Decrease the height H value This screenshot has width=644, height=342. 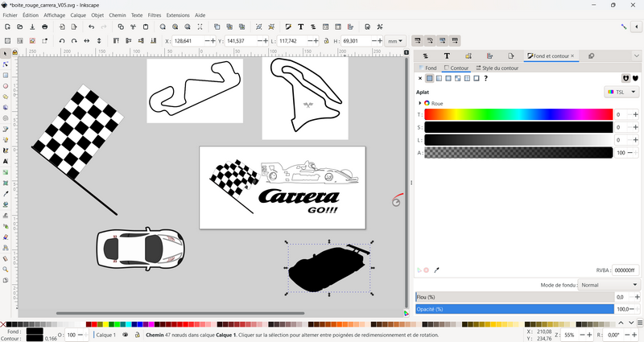point(374,41)
